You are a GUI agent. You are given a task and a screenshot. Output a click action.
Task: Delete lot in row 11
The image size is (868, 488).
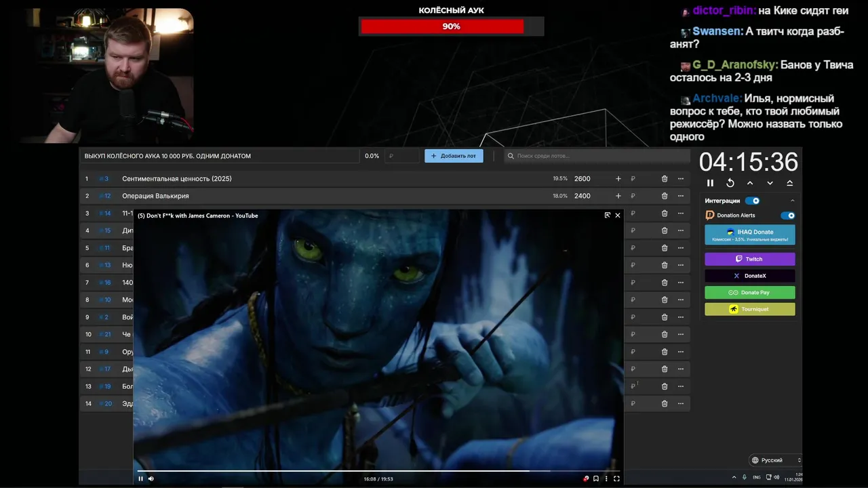click(665, 352)
